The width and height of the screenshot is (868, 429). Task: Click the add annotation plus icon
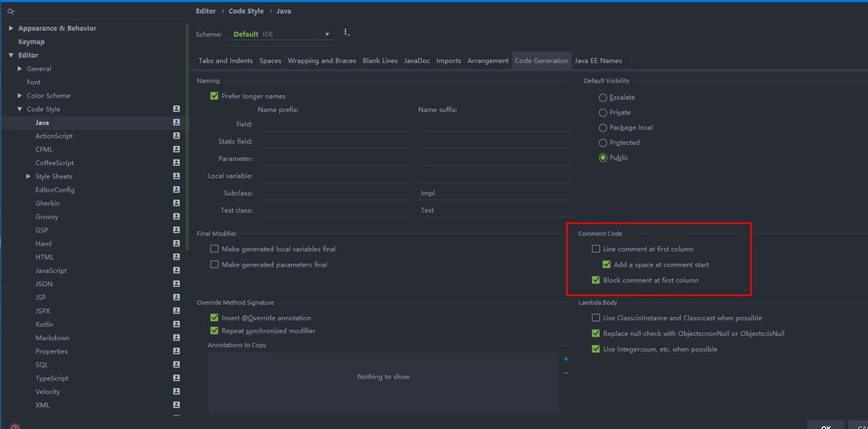coord(566,359)
